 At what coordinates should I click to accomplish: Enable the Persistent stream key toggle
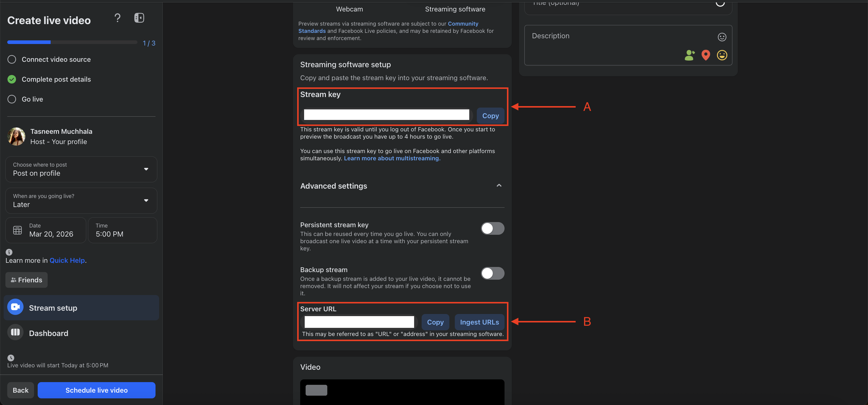point(492,228)
